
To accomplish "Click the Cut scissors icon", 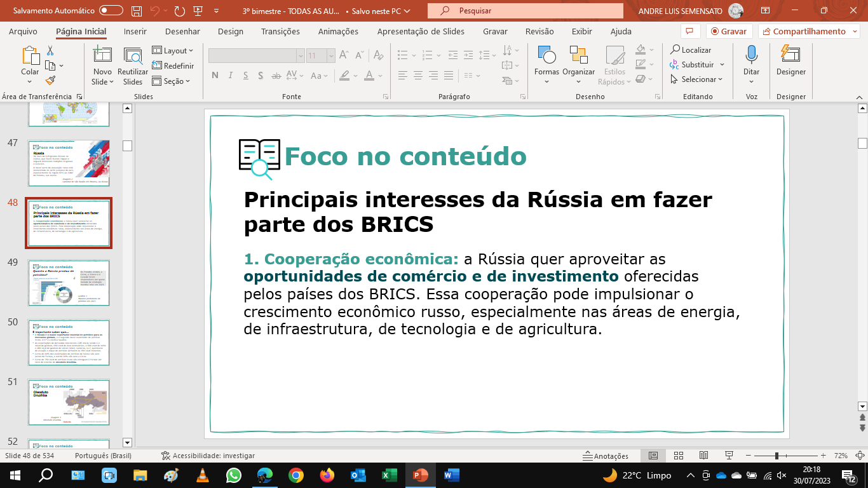I will coord(50,51).
